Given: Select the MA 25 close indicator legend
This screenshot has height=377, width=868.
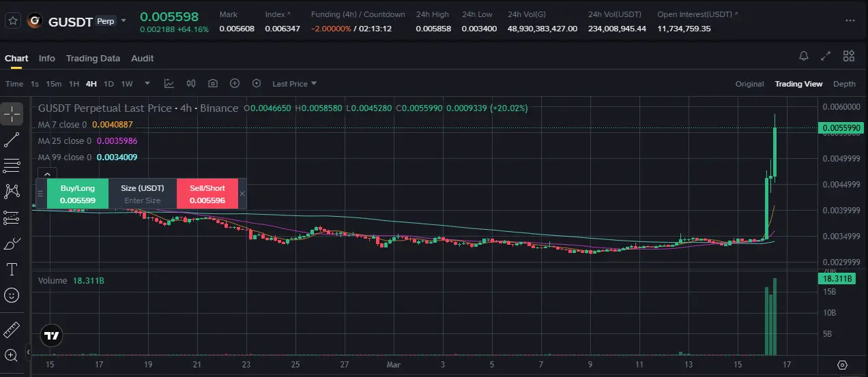Looking at the screenshot, I should (x=88, y=141).
